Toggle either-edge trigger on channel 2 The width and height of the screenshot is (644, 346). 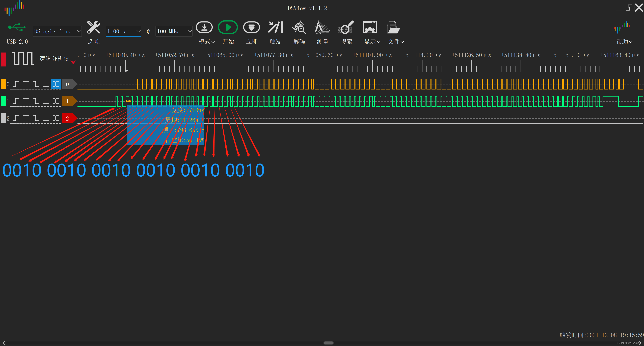tap(56, 119)
